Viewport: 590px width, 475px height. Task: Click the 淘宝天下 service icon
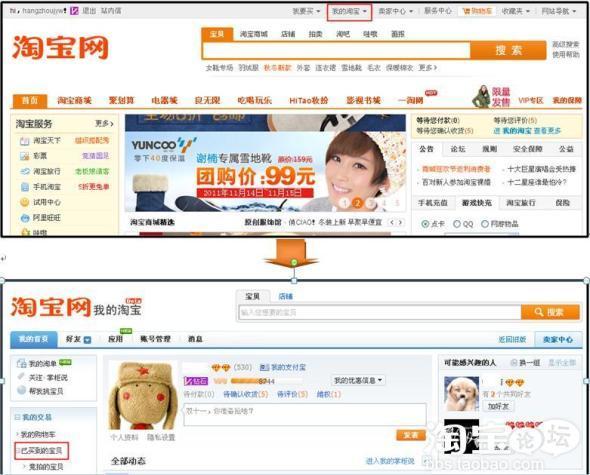24,141
